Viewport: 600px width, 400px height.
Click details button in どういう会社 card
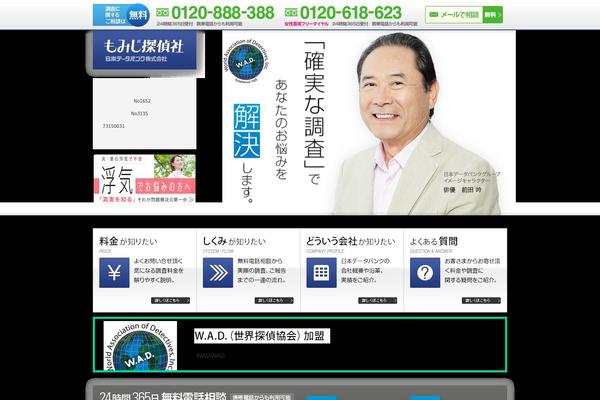(x=378, y=300)
